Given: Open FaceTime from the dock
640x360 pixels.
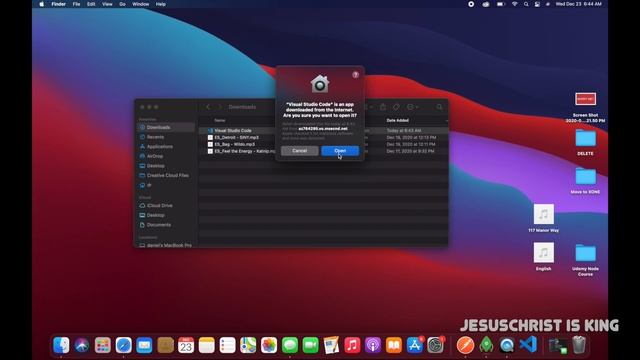Looking at the screenshot, I should pyautogui.click(x=311, y=345).
